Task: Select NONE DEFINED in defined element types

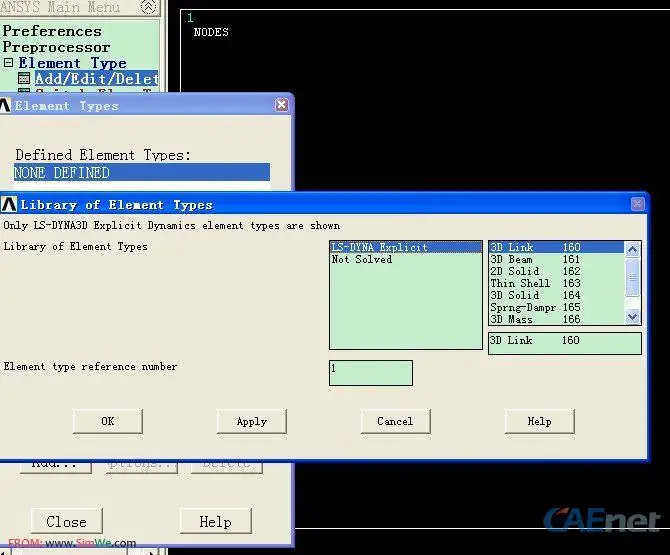Action: click(141, 173)
